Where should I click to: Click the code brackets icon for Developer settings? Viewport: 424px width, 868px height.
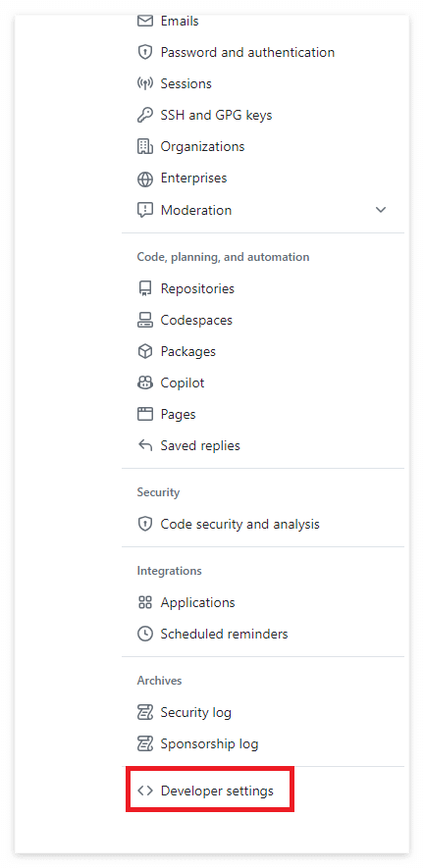[144, 791]
